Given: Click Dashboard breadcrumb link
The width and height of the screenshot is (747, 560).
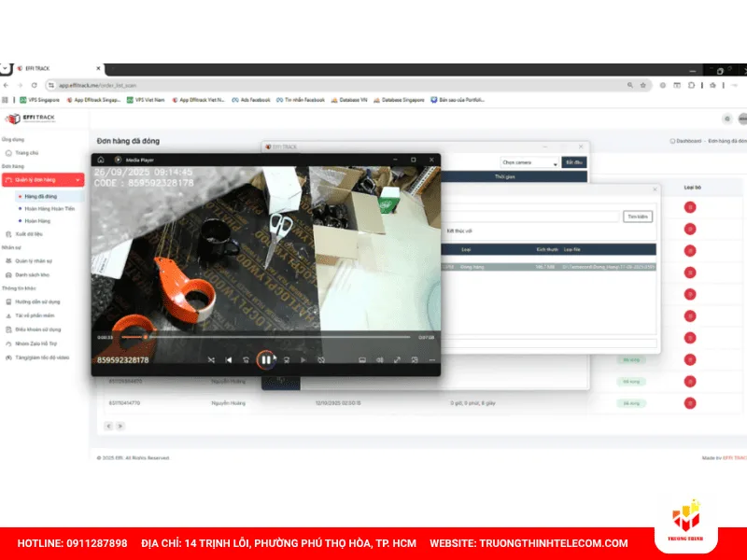Looking at the screenshot, I should [688, 141].
